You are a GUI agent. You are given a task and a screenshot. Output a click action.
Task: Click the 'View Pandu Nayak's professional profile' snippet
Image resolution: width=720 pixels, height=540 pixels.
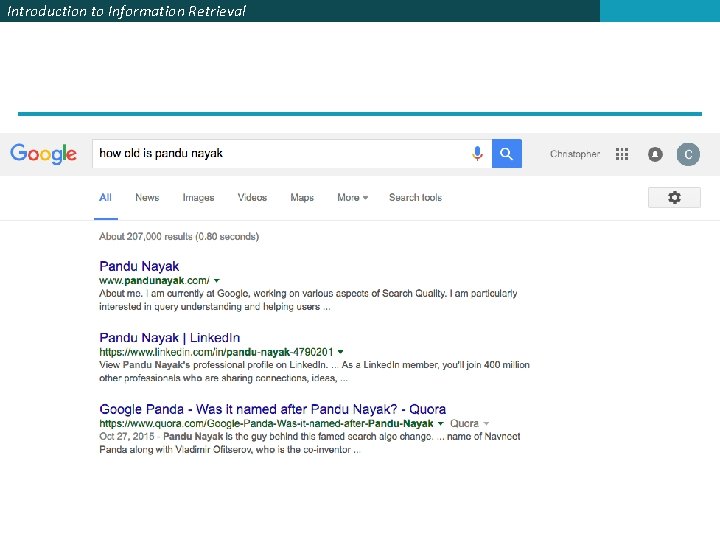point(314,371)
